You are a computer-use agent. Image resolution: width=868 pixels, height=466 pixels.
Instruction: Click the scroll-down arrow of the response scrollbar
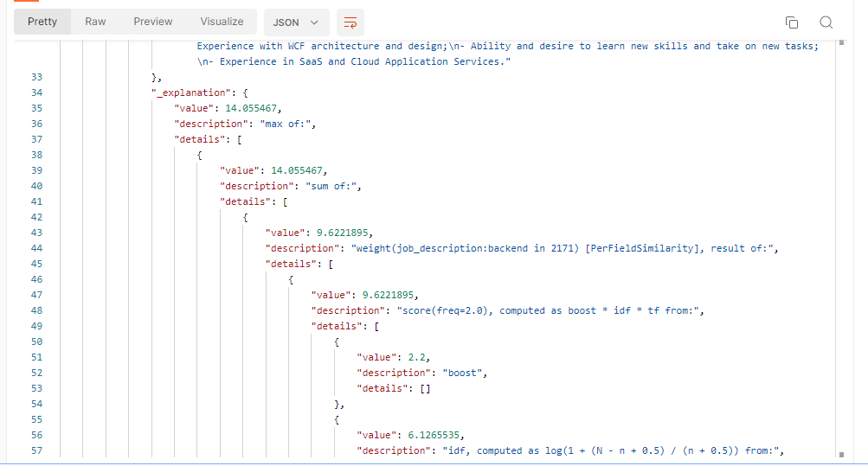click(x=841, y=455)
